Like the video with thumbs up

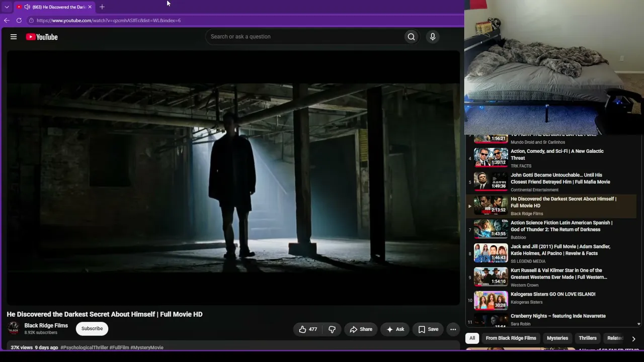click(307, 329)
